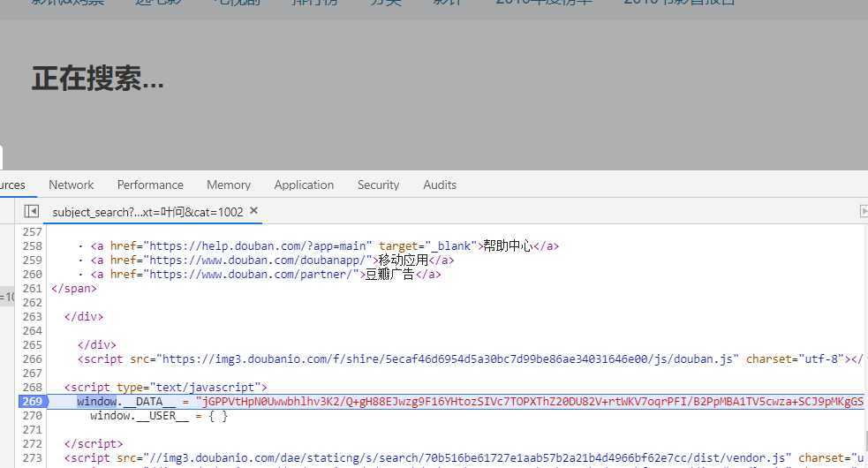
Task: Click line number 259 in gutter
Action: coord(32,260)
